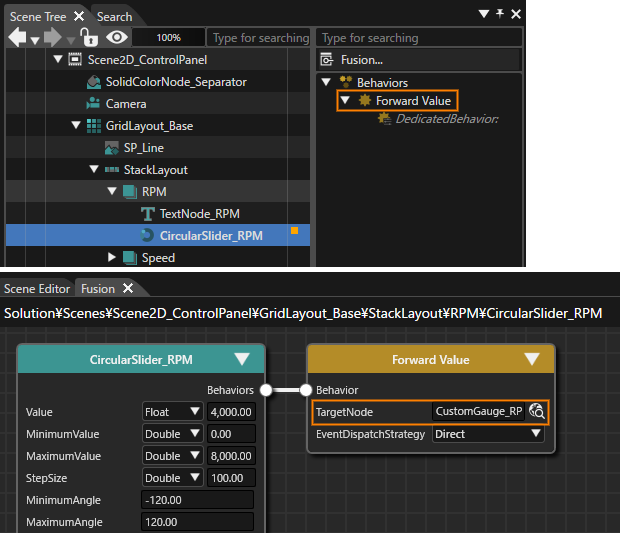
Task: Close the Fusion tab
Action: pyautogui.click(x=128, y=288)
